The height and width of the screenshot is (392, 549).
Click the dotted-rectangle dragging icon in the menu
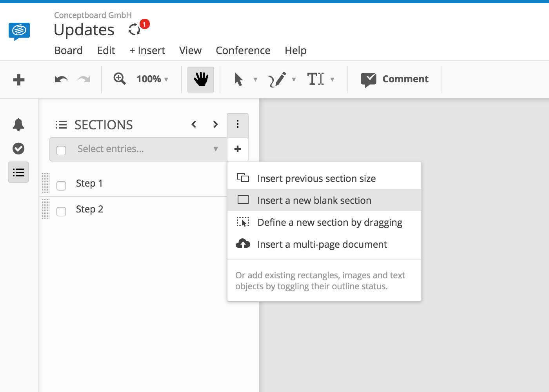pos(243,222)
